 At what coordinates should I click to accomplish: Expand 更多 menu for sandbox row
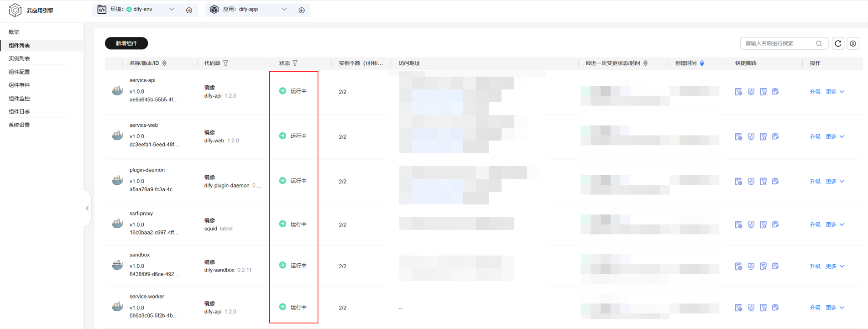835,266
